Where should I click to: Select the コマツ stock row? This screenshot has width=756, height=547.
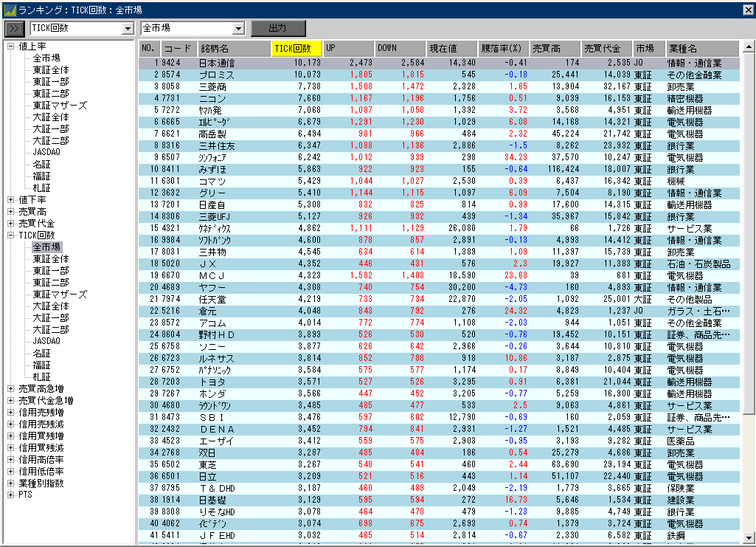(x=440, y=182)
